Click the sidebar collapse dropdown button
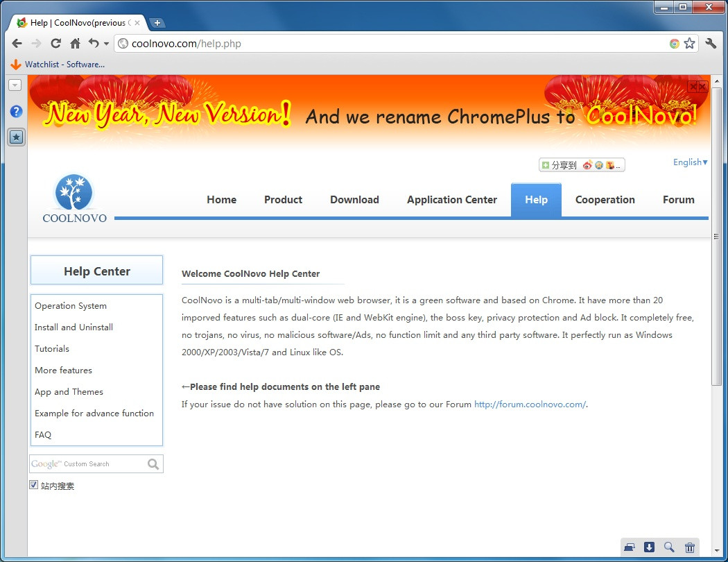Screen dimensions: 728x562 [15, 85]
